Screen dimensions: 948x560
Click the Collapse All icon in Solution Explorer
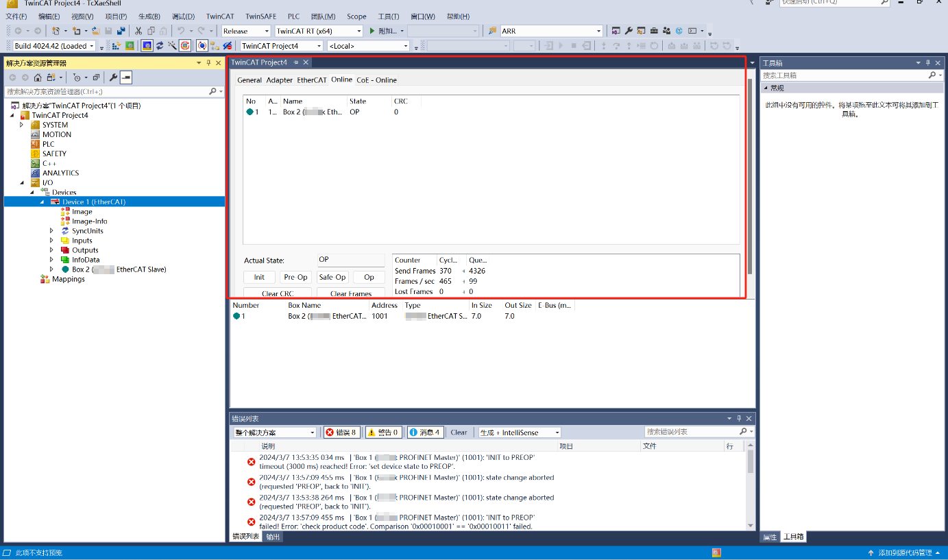(x=96, y=77)
